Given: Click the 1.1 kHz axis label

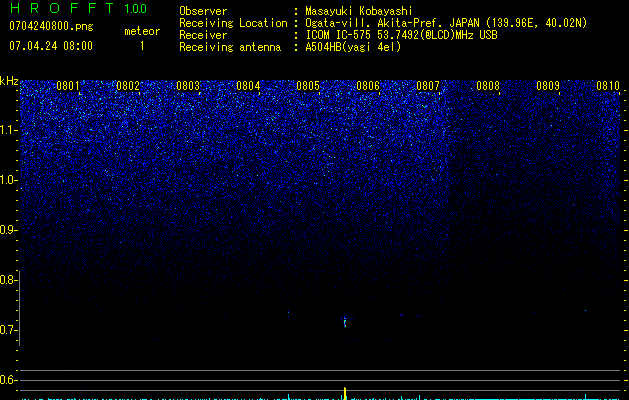Looking at the screenshot, I should pos(8,130).
